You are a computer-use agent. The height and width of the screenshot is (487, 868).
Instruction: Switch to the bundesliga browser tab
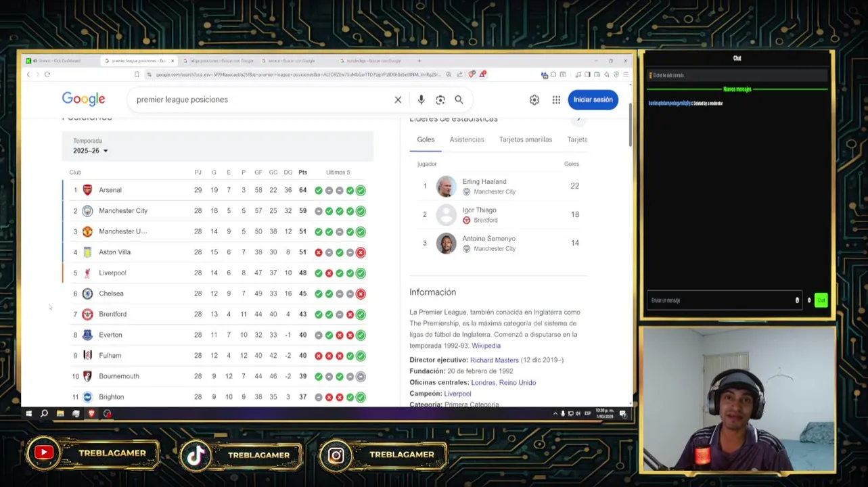coord(373,61)
